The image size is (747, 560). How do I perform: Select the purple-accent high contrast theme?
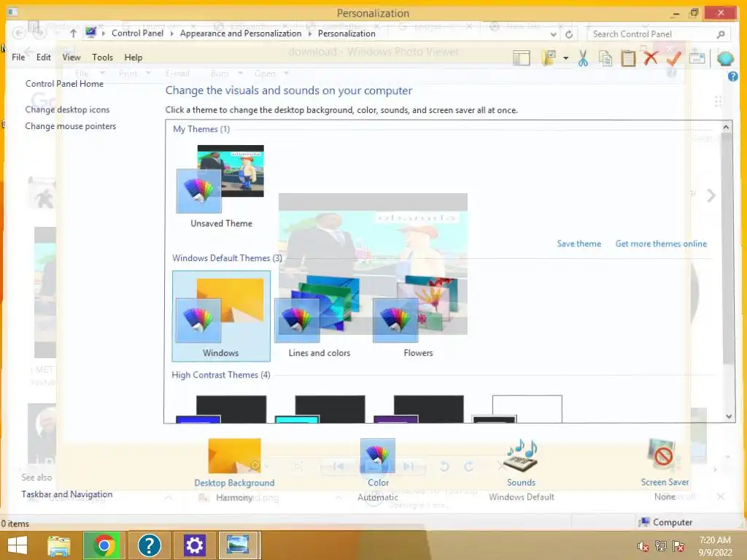pyautogui.click(x=418, y=409)
